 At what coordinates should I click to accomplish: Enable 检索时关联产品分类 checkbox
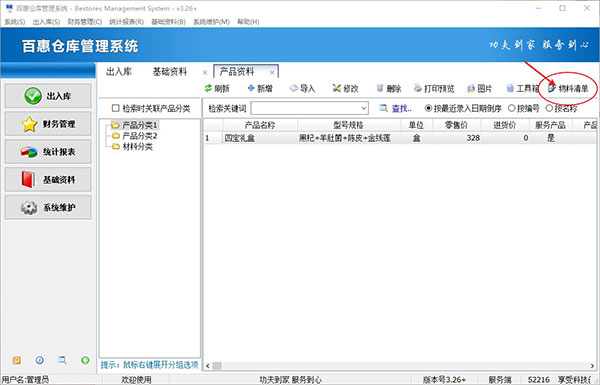pyautogui.click(x=116, y=108)
